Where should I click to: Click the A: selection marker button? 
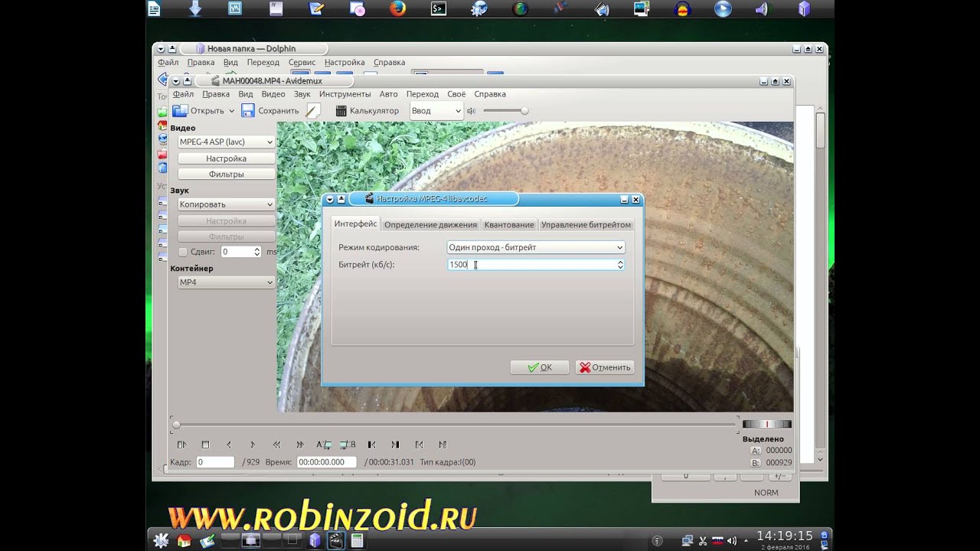pyautogui.click(x=756, y=451)
